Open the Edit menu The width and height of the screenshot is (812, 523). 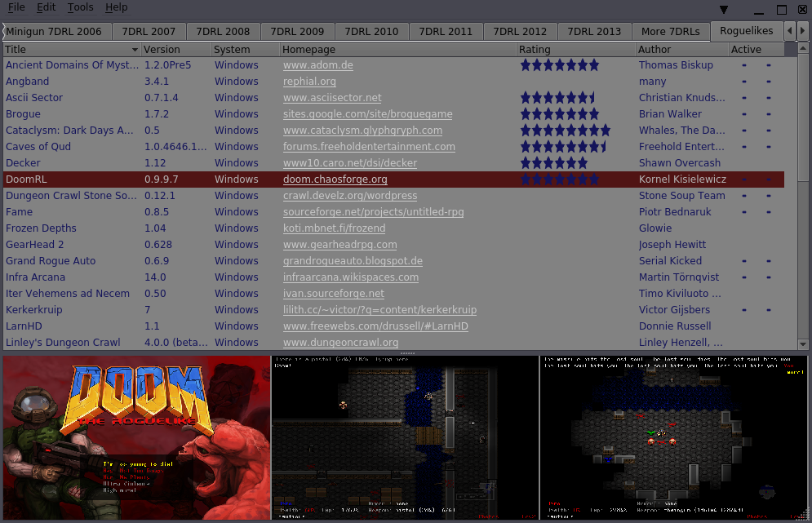(46, 7)
